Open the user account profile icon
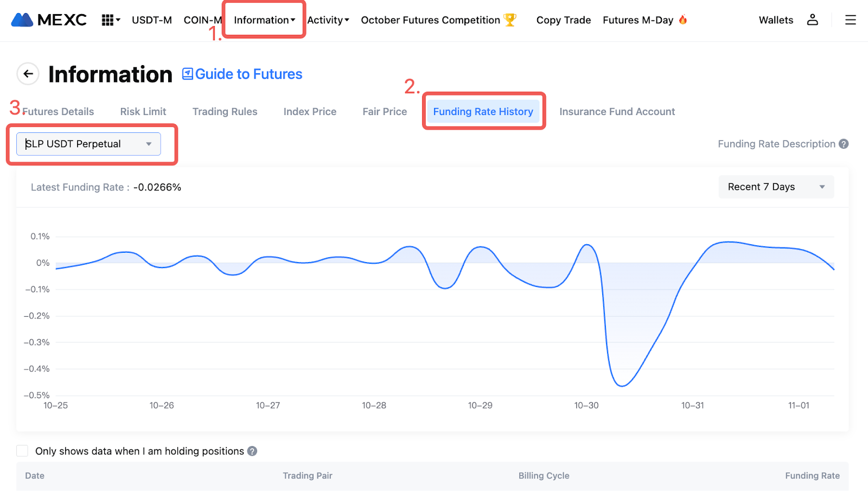The image size is (868, 497). tap(812, 20)
